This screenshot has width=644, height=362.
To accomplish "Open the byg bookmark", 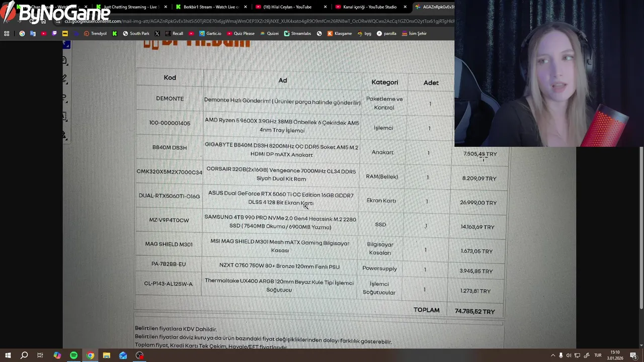I will tap(364, 34).
